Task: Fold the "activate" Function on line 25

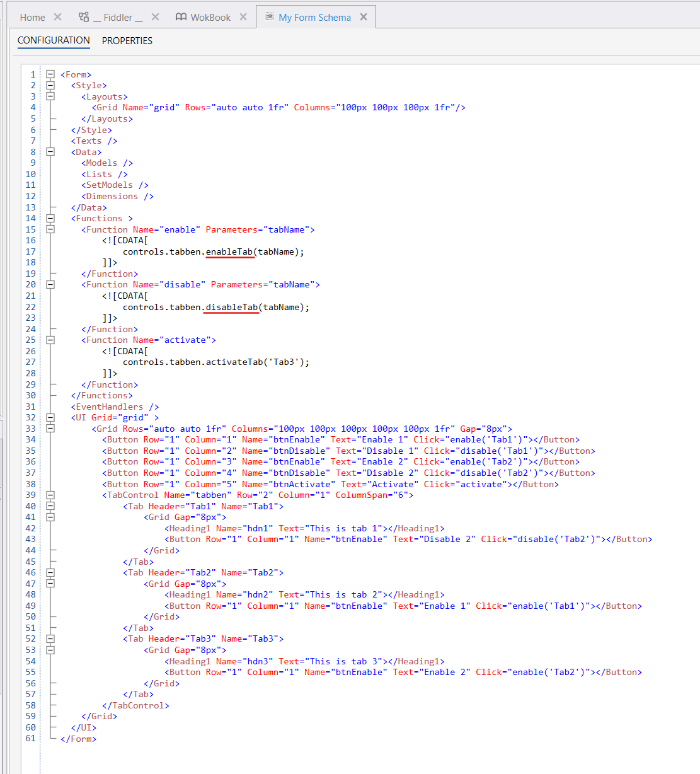Action: 50,340
